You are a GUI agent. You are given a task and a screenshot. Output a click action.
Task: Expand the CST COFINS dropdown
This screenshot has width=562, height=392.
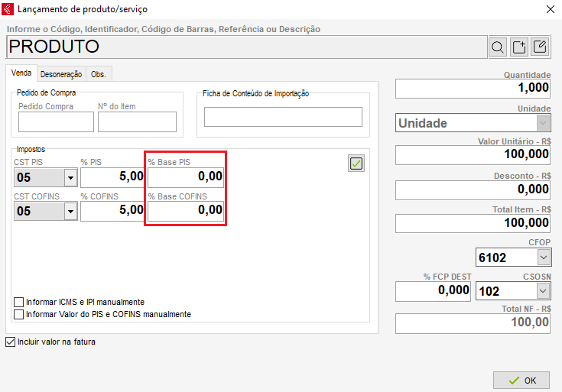70,212
